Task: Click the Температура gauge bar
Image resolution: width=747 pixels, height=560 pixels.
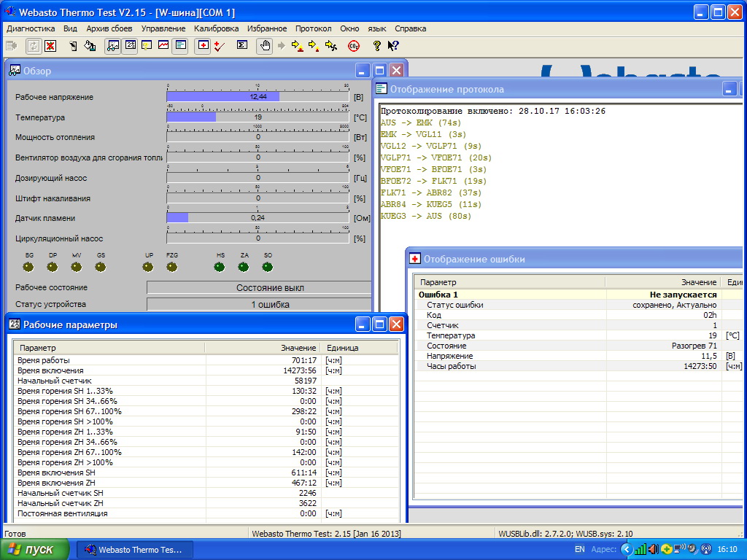Action: (258, 117)
